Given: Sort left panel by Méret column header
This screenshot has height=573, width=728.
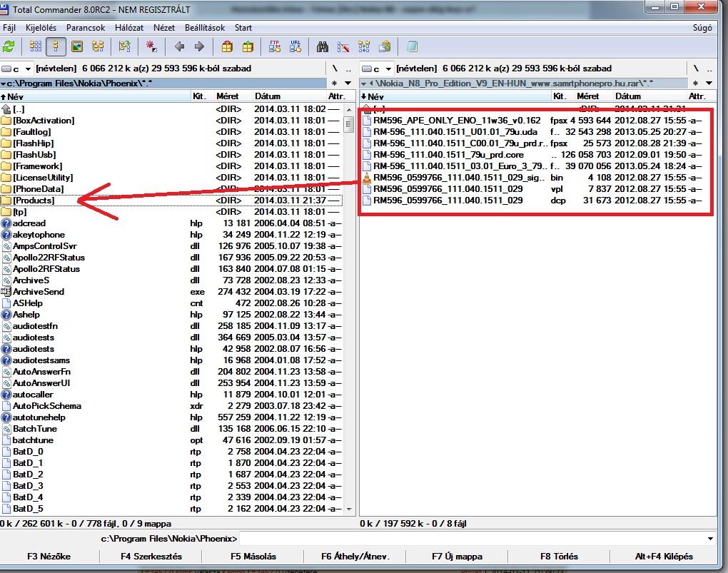Looking at the screenshot, I should (x=233, y=96).
